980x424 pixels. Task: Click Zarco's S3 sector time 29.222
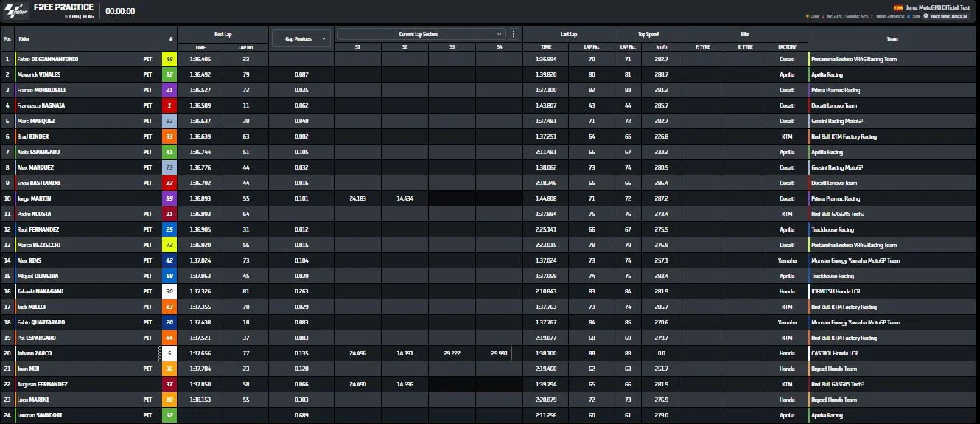tap(452, 353)
